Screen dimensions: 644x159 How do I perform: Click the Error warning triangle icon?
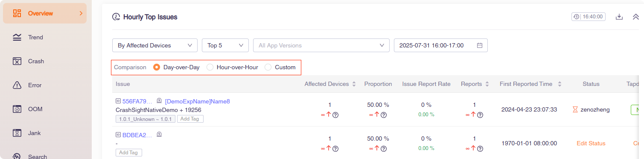(x=17, y=85)
